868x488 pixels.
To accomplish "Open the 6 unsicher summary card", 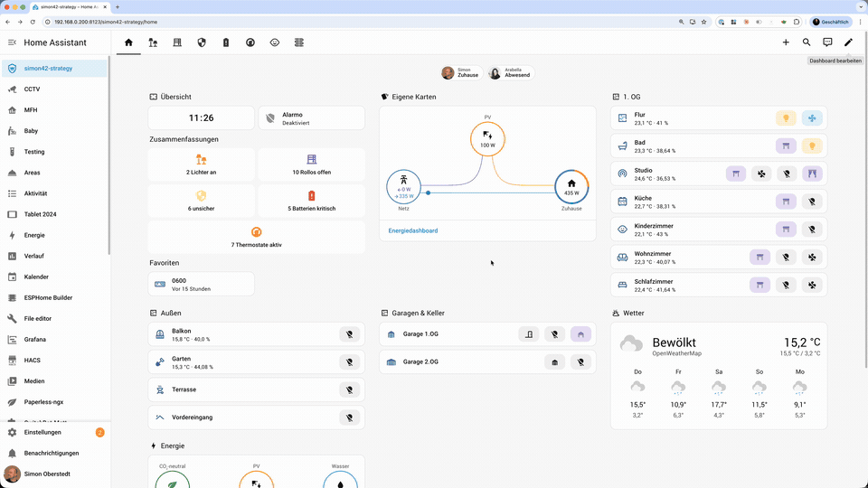I will [201, 201].
